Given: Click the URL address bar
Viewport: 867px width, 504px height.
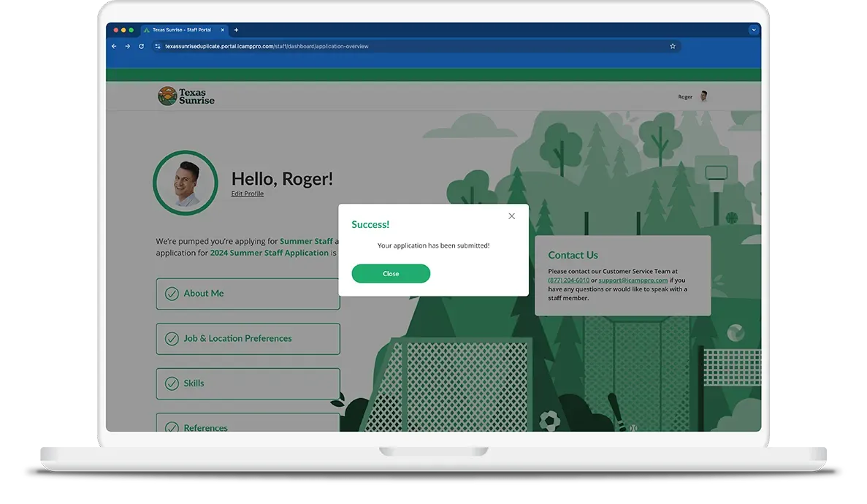Looking at the screenshot, I should [416, 47].
